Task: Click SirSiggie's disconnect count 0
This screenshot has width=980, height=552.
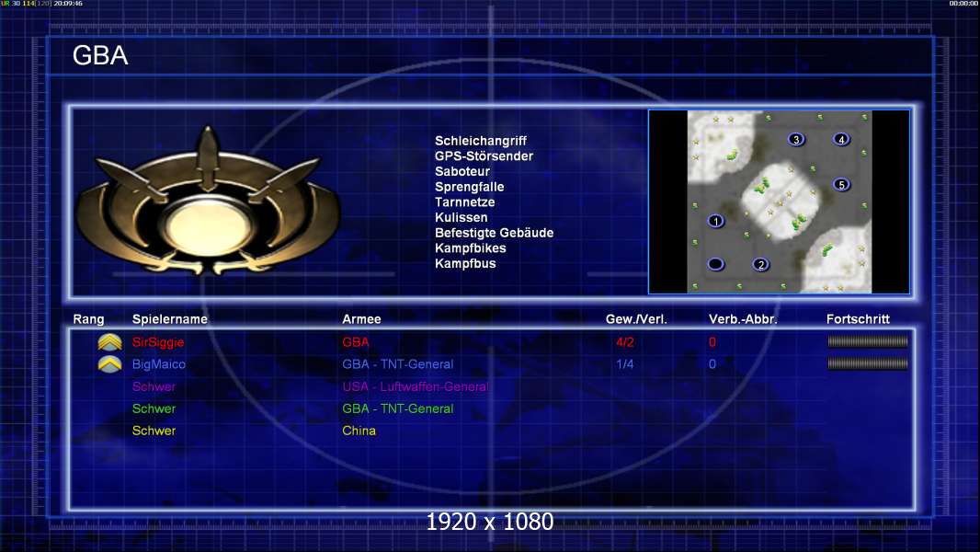Action: tap(712, 342)
